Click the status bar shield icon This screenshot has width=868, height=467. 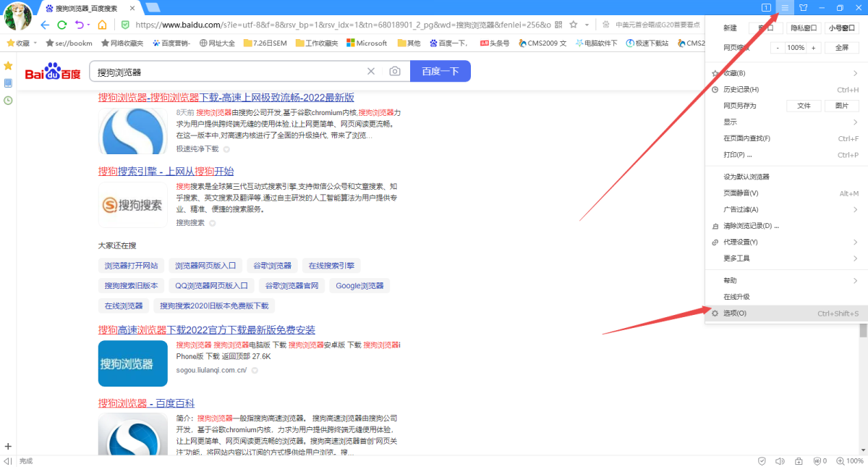(x=762, y=461)
